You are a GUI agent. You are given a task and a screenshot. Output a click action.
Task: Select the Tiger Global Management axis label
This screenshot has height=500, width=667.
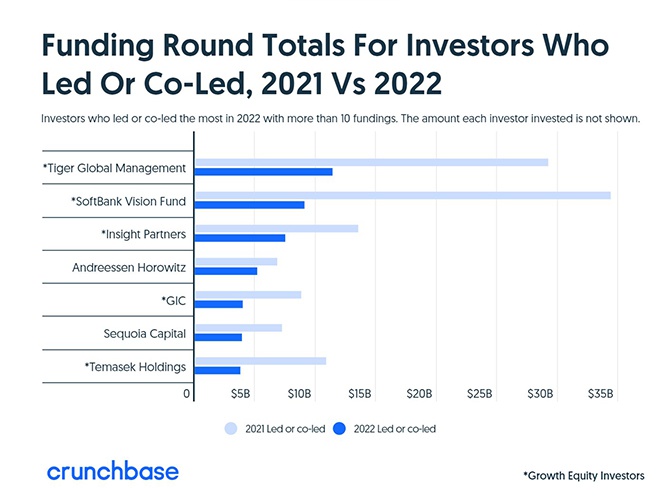pos(114,168)
